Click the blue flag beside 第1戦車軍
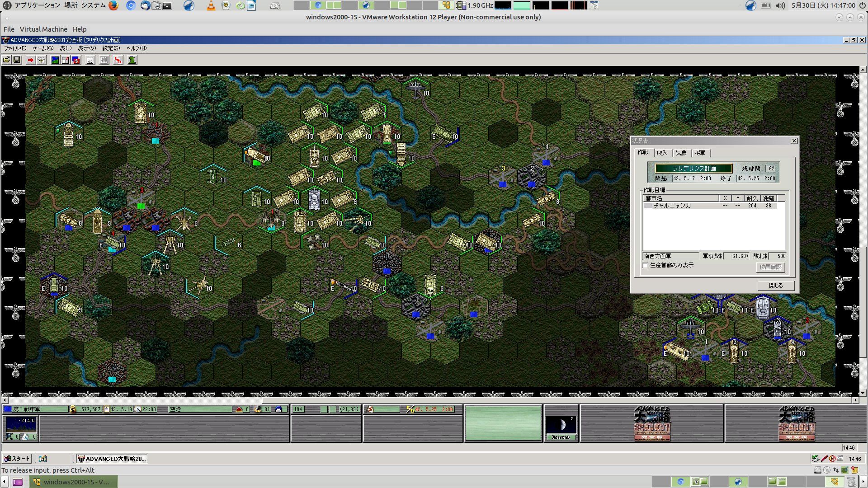Viewport: 868px width, 488px height. (8, 409)
